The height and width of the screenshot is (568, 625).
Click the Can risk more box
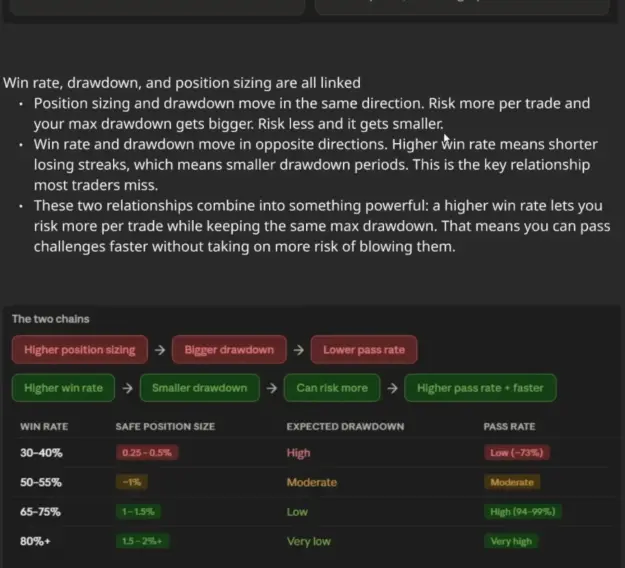(x=332, y=388)
